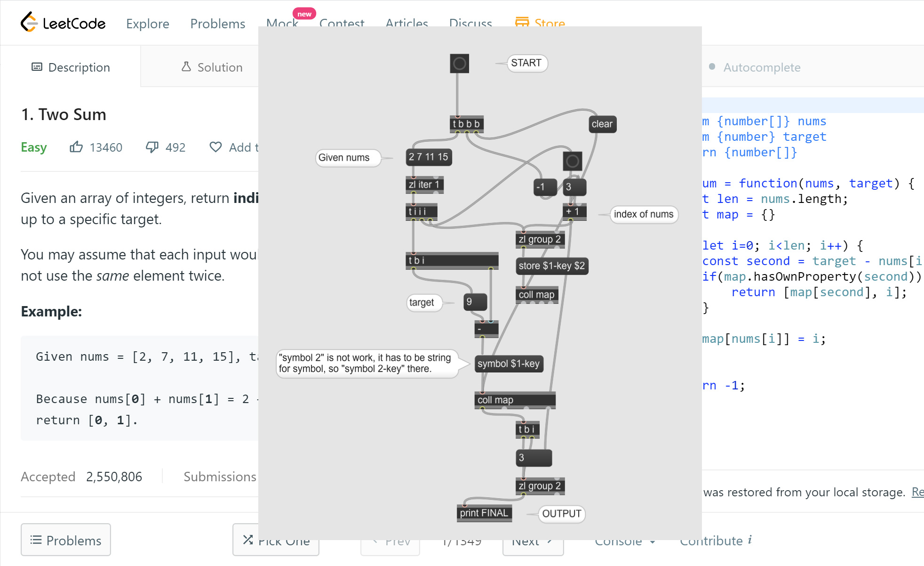Screen dimensions: 924x566
Task: Open the Problems list button
Action: pyautogui.click(x=66, y=540)
